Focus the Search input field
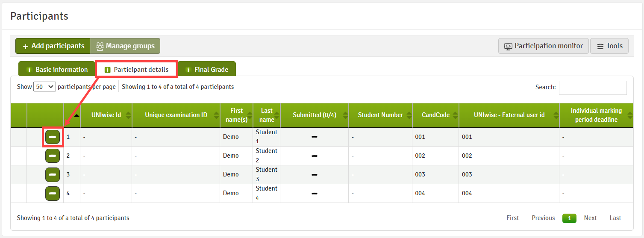644x238 pixels. (x=593, y=88)
